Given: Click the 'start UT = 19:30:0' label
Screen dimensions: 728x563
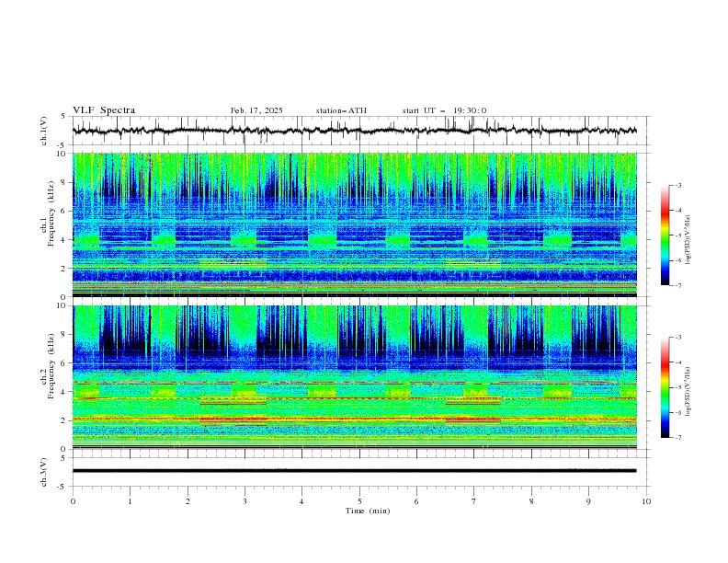Looking at the screenshot, I should tap(444, 110).
